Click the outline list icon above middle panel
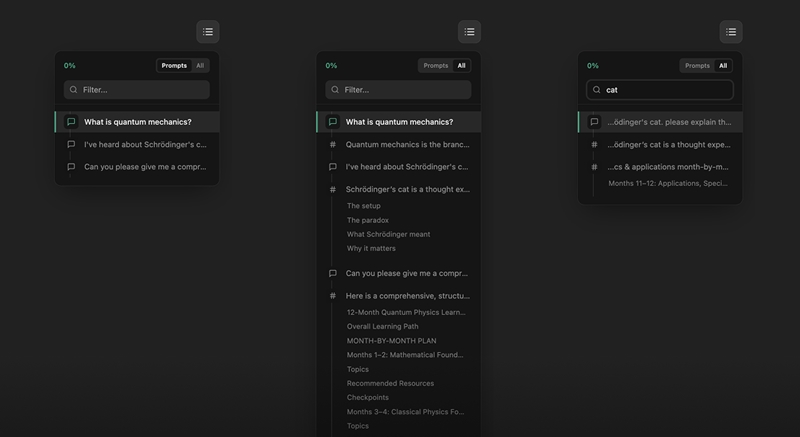800x437 pixels. point(469,32)
